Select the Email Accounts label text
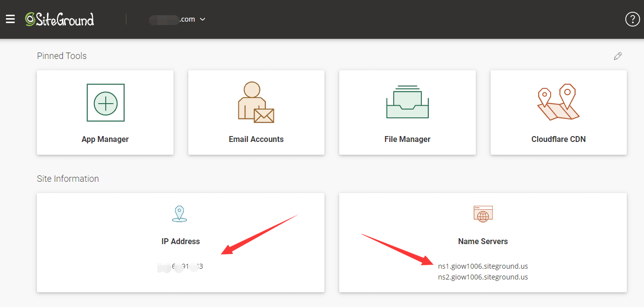This screenshot has width=644, height=307. pos(256,140)
